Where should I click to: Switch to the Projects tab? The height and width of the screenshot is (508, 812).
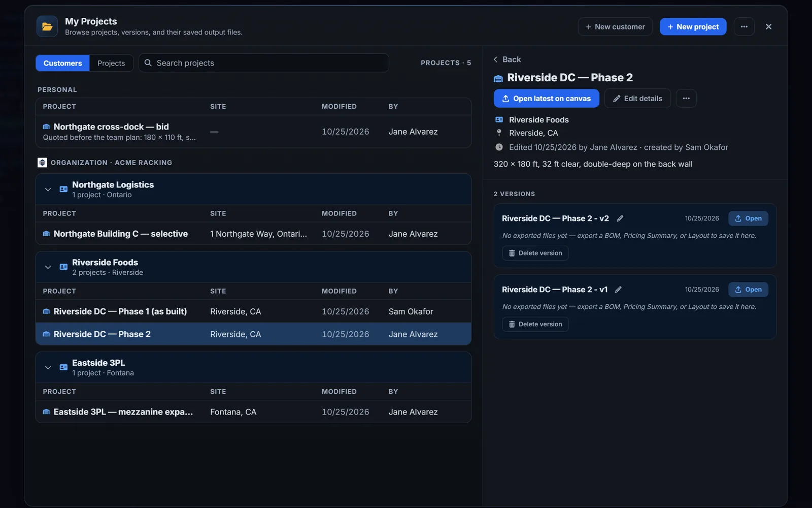[x=111, y=63]
